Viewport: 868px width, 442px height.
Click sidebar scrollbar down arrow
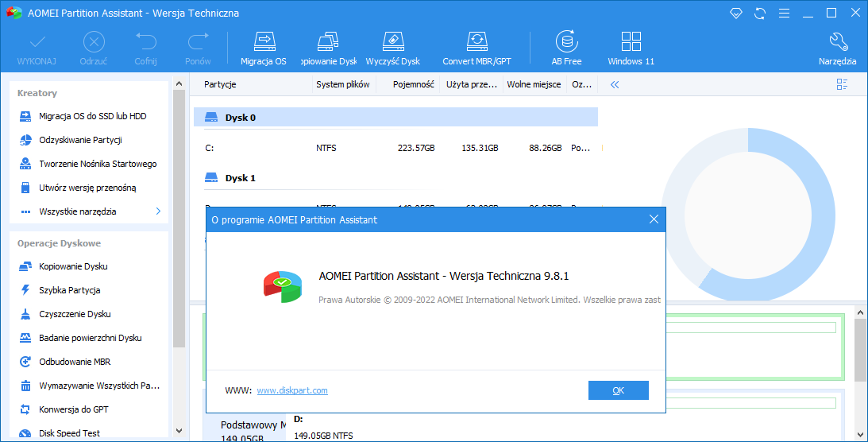click(x=179, y=430)
